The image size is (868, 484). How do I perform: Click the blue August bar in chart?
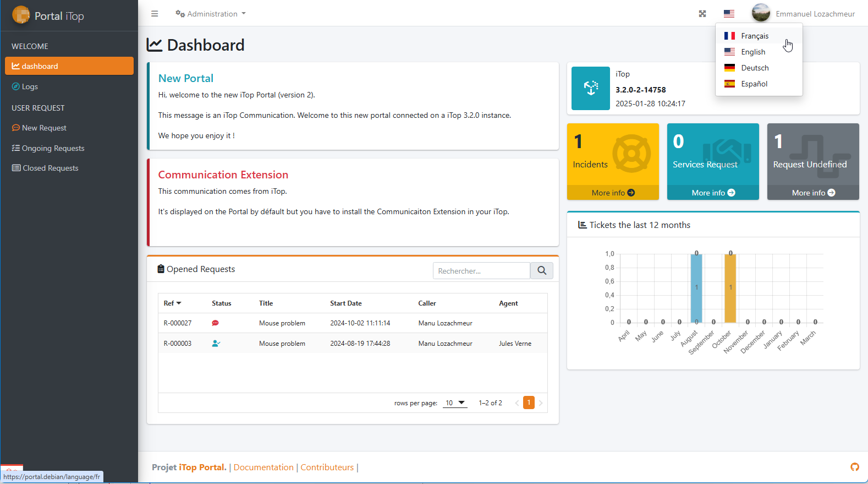[x=696, y=288]
